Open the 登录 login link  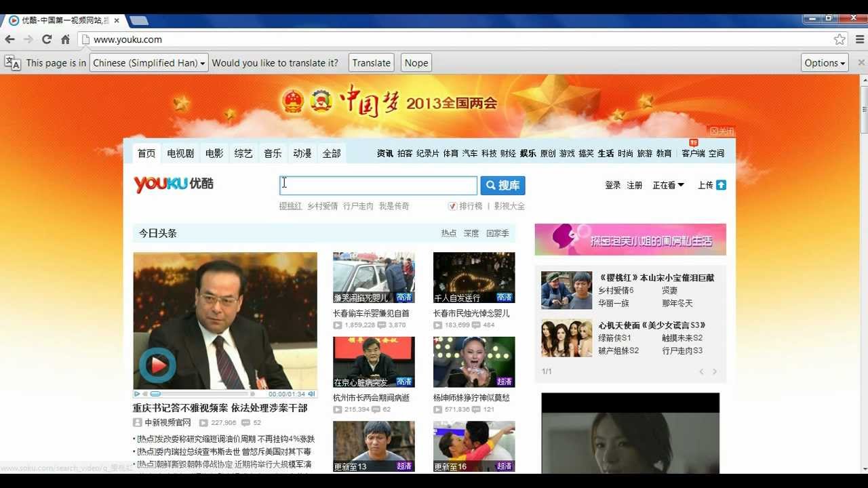click(x=613, y=185)
